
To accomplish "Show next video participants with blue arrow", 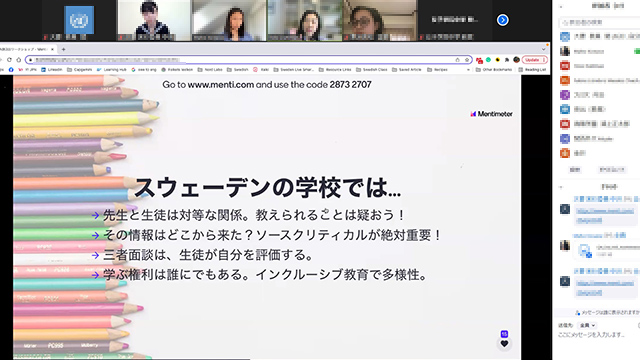I will pyautogui.click(x=502, y=20).
